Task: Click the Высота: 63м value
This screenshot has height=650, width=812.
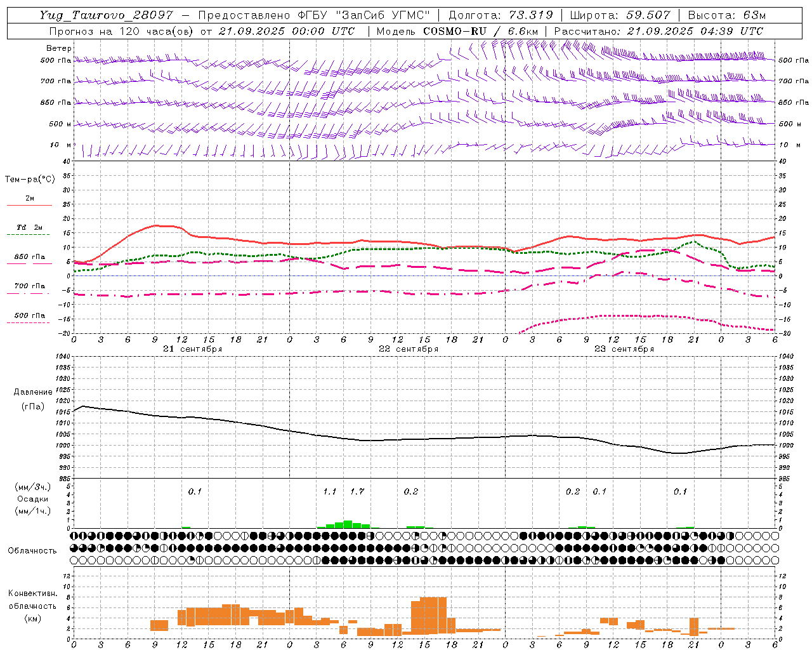Action: coord(726,15)
